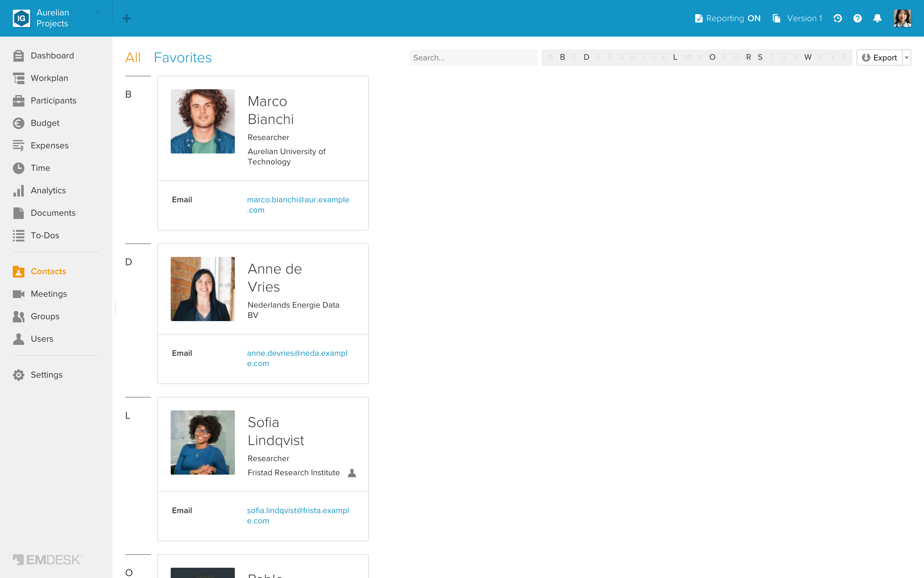Click the Sofia Lindqvist contact name
Viewport: 924px width, 578px height.
tap(276, 432)
